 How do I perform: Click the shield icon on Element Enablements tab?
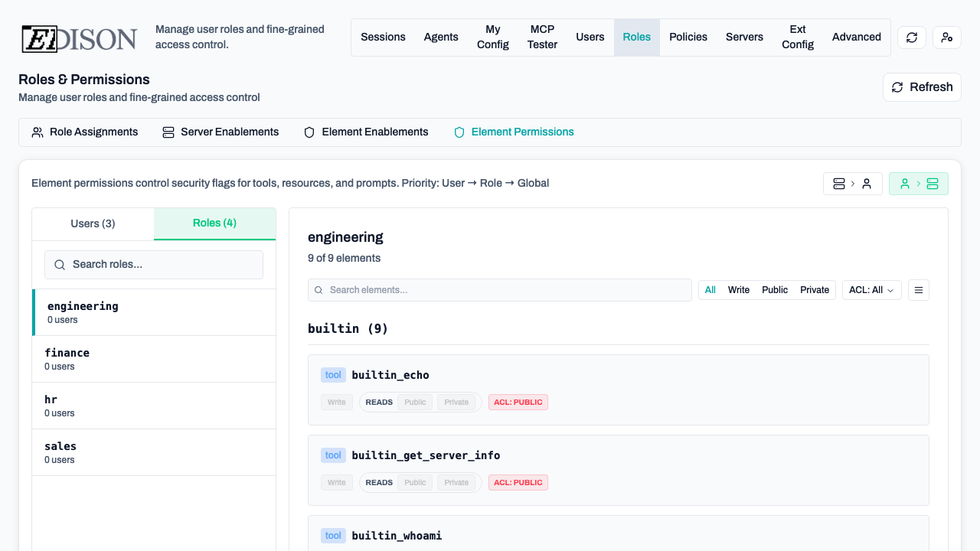tap(309, 132)
